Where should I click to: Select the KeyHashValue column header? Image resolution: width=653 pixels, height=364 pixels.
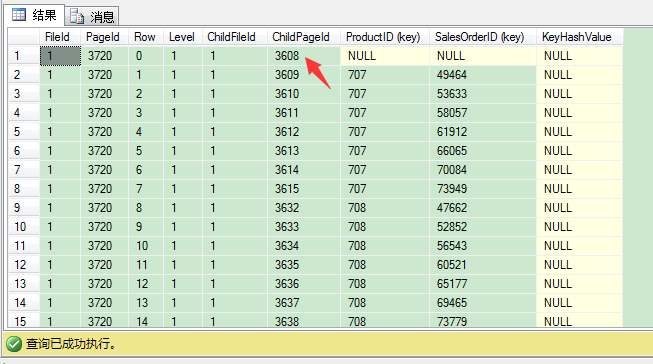click(580, 37)
